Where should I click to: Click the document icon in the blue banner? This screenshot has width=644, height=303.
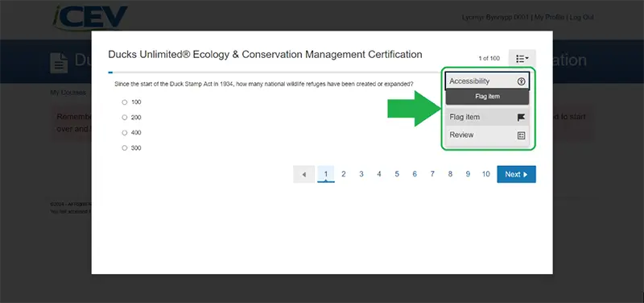pos(59,63)
